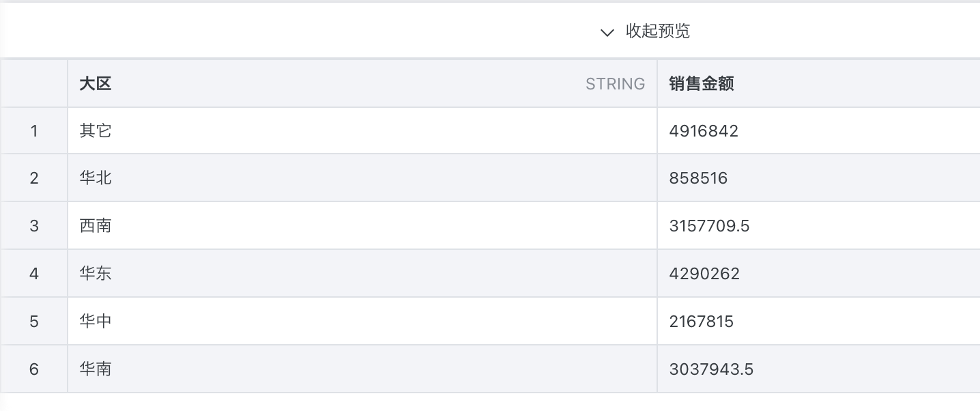Select row number 4
This screenshot has width=980, height=411.
(x=34, y=274)
